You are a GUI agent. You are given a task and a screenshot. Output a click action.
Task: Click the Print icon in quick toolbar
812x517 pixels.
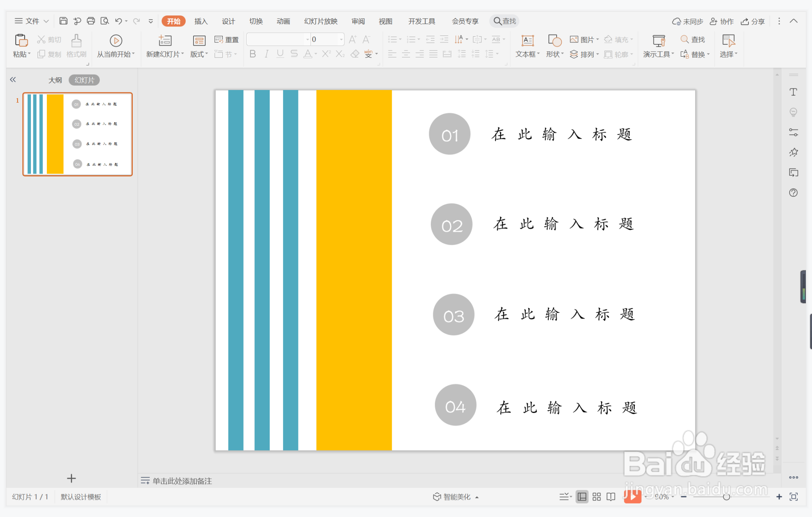pyautogui.click(x=91, y=21)
